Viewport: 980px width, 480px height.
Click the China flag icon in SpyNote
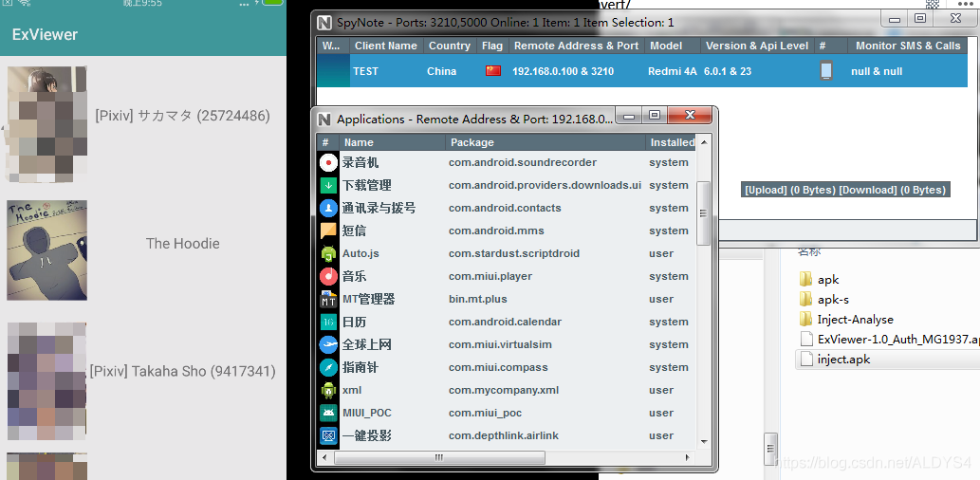(x=493, y=71)
